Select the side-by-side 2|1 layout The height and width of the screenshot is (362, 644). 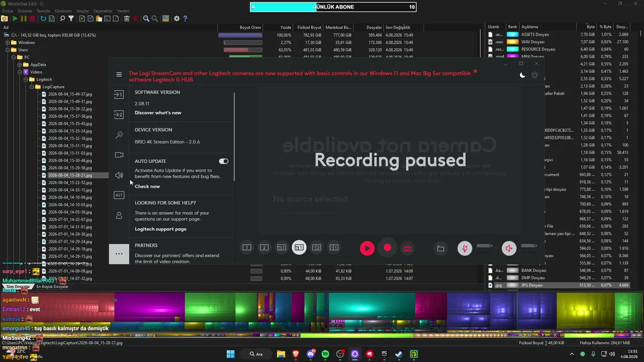click(334, 247)
